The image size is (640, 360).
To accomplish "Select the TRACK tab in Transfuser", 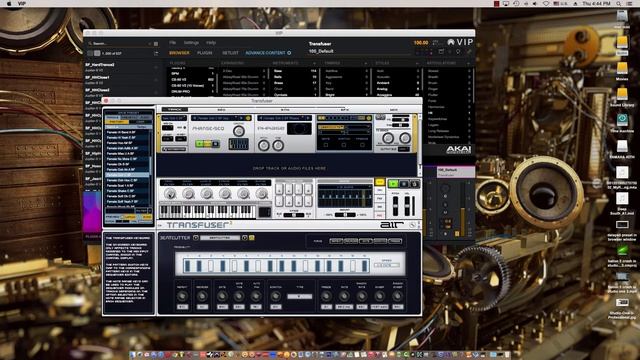I will pyautogui.click(x=175, y=109).
